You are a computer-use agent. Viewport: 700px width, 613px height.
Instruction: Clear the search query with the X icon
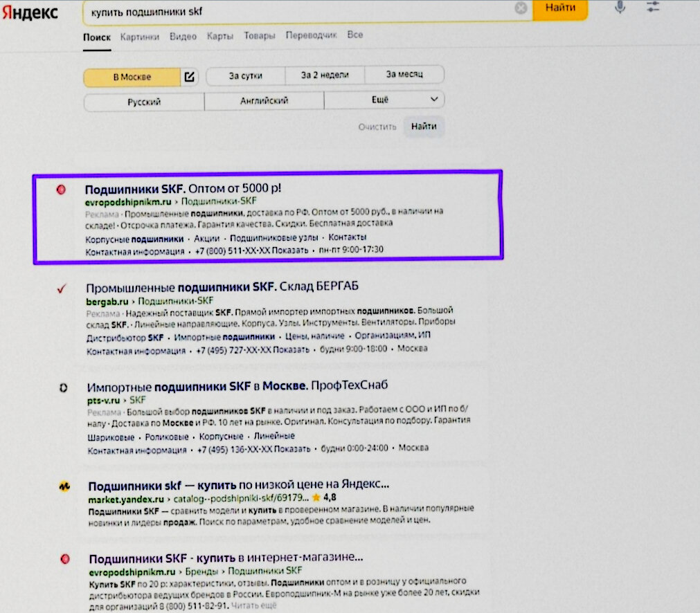click(x=521, y=8)
